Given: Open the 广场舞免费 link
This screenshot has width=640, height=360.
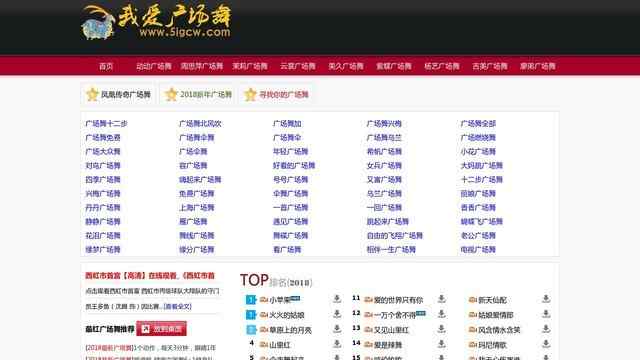Looking at the screenshot, I should pos(103,138).
